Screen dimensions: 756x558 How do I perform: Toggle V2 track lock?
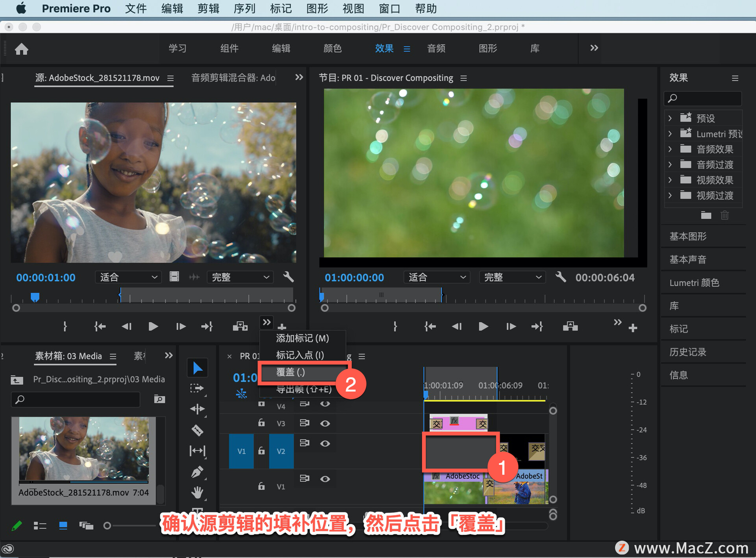point(261,451)
